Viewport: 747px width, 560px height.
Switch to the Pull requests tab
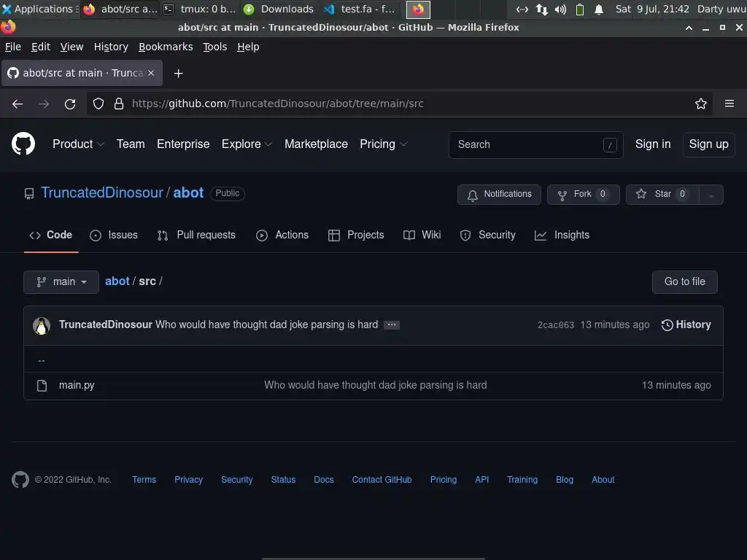pos(196,235)
